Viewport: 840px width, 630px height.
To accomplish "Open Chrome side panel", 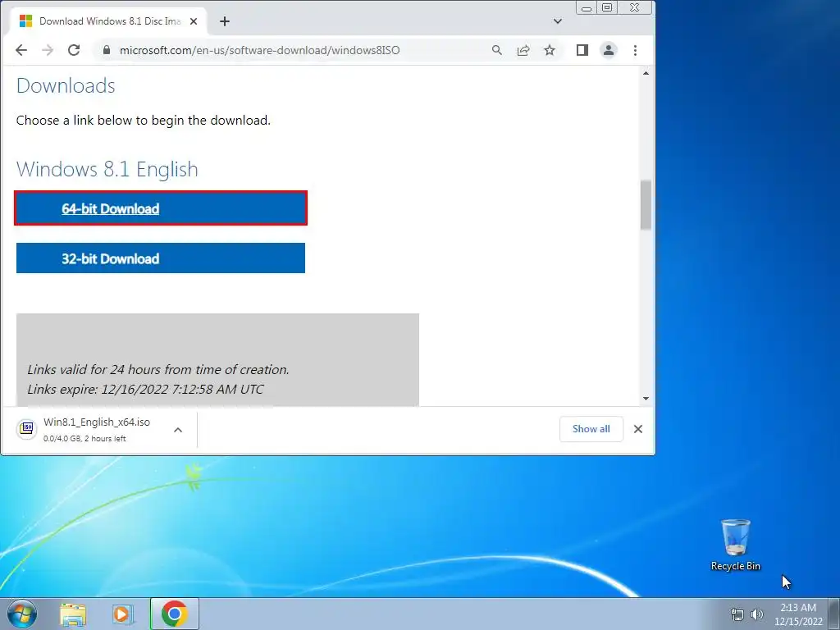I will [x=582, y=50].
